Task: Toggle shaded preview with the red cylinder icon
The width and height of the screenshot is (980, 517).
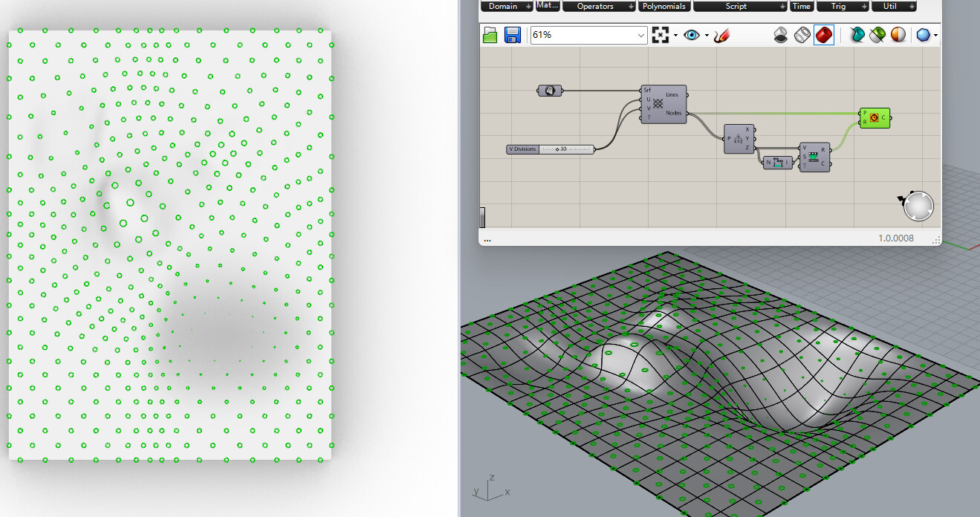Action: pyautogui.click(x=823, y=35)
